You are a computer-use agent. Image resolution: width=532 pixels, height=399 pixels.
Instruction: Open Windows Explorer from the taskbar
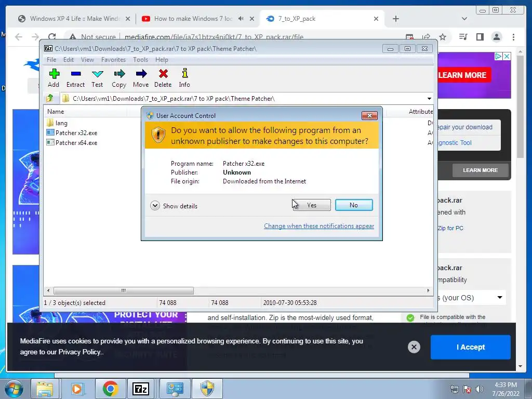[x=45, y=389]
